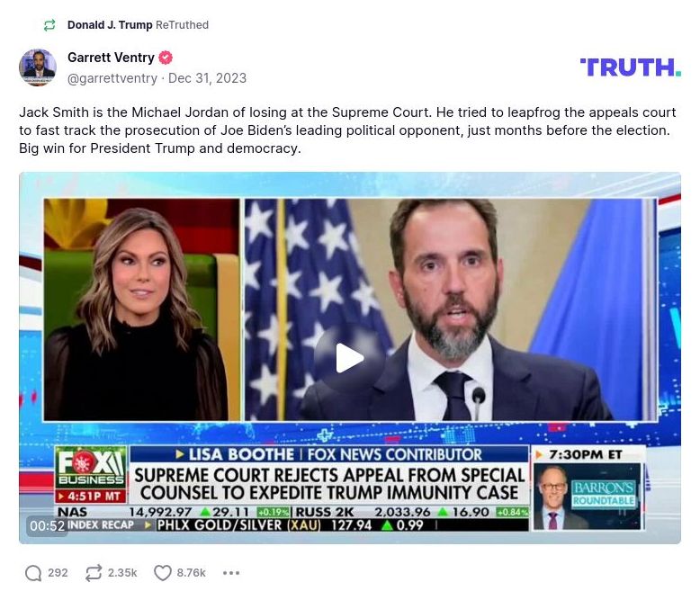Viewport: 700px width, 600px height.
Task: Click the reply comment bubble icon
Action: [x=33, y=573]
